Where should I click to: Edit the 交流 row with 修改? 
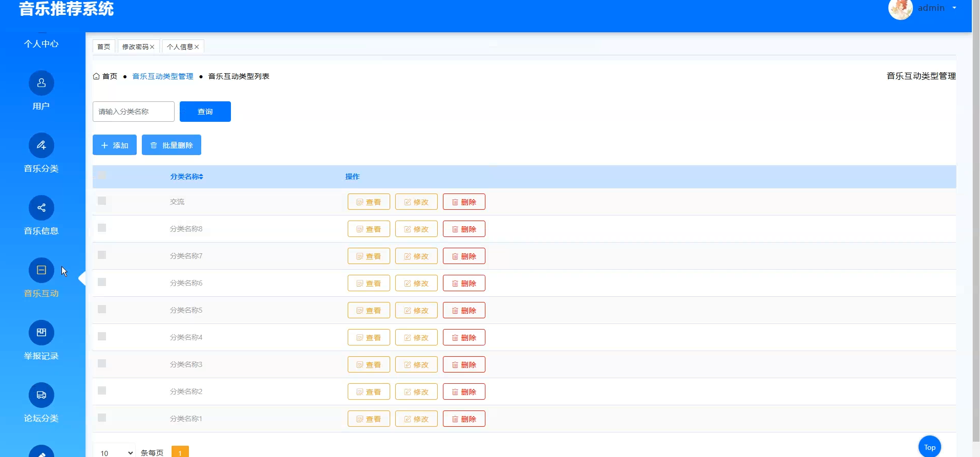click(416, 202)
